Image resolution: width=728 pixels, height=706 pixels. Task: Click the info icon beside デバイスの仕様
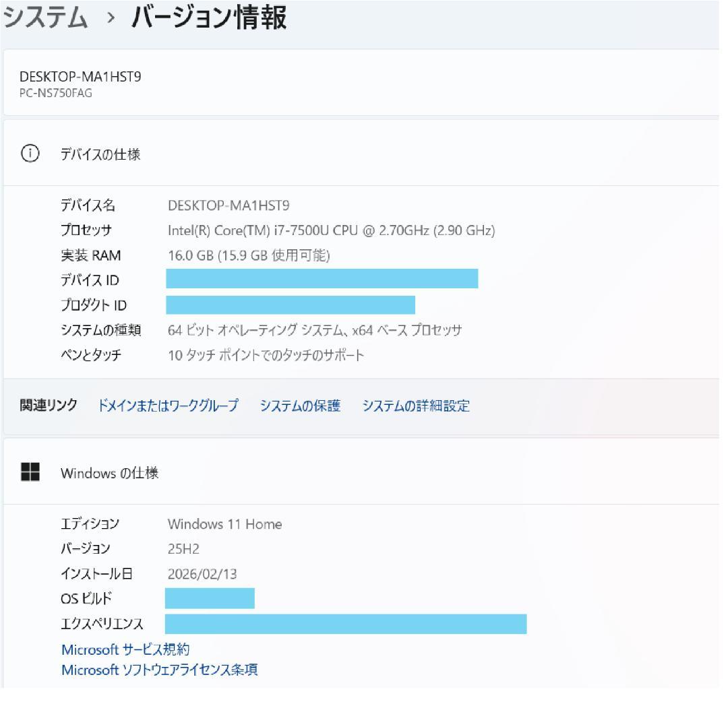(x=30, y=154)
